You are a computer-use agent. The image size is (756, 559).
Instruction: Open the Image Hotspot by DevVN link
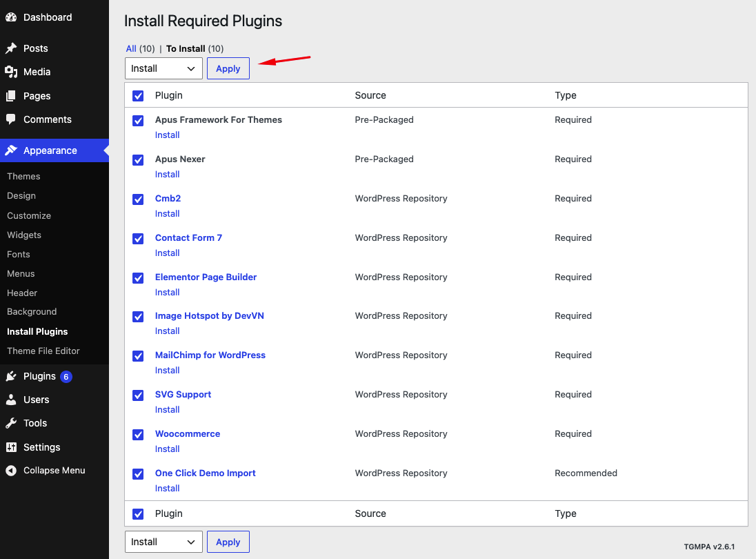tap(209, 316)
